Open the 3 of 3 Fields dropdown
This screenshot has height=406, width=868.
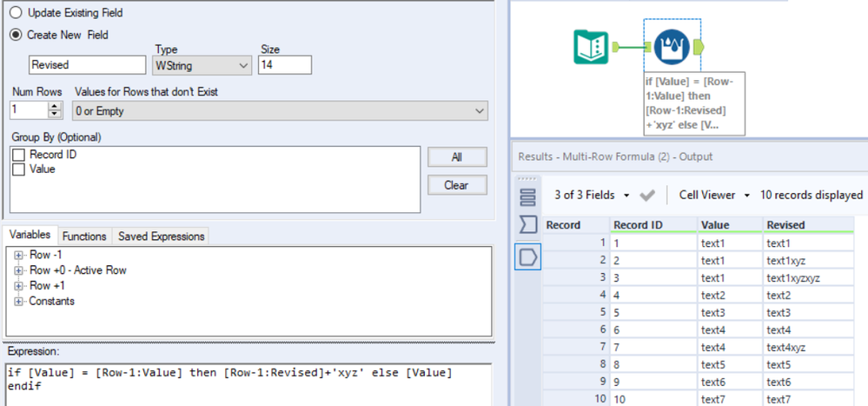(593, 195)
